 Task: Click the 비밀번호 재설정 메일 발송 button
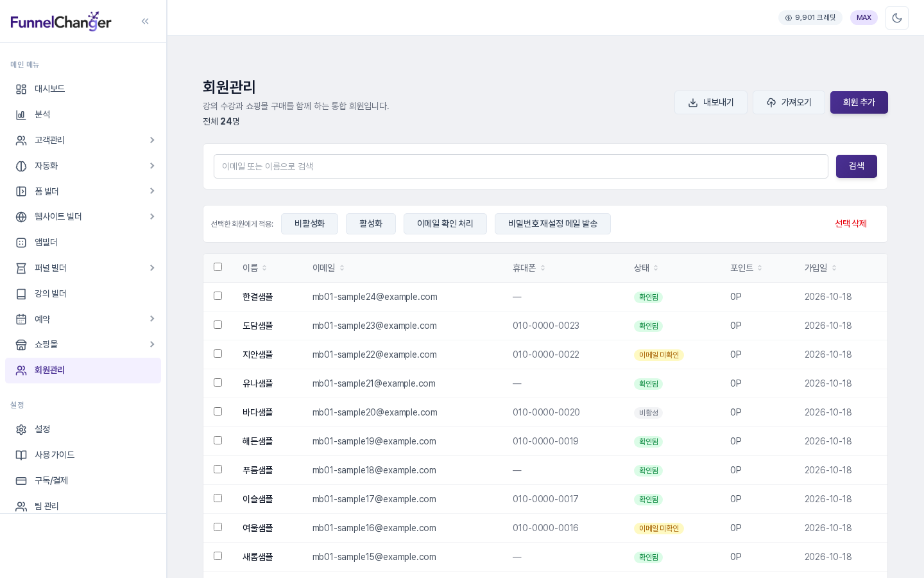(x=552, y=223)
